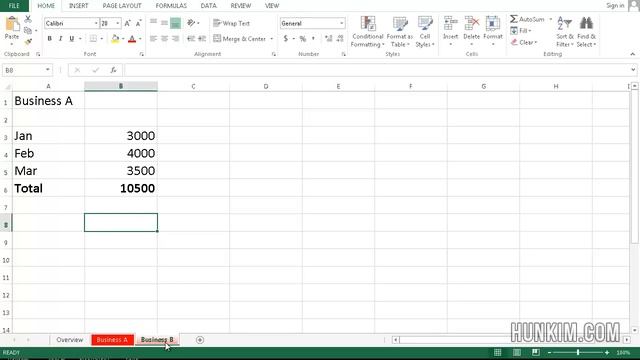Expand the formula bar
Image resolution: width=640 pixels, height=360 pixels.
point(633,70)
